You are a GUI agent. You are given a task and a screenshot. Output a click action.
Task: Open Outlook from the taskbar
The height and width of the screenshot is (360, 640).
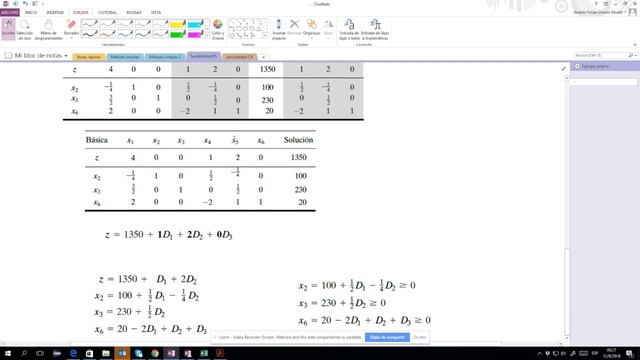(x=122, y=353)
